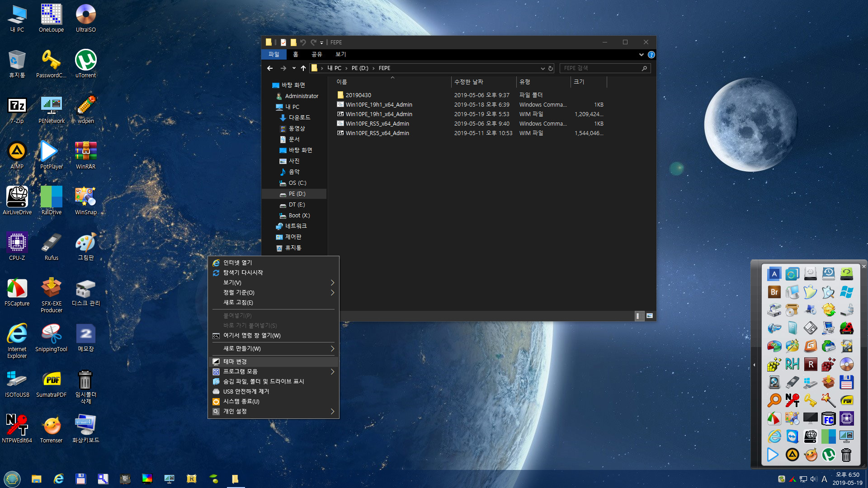Open recent locations dropdown next to Forward
Viewport: 868px width, 488px height.
click(294, 68)
